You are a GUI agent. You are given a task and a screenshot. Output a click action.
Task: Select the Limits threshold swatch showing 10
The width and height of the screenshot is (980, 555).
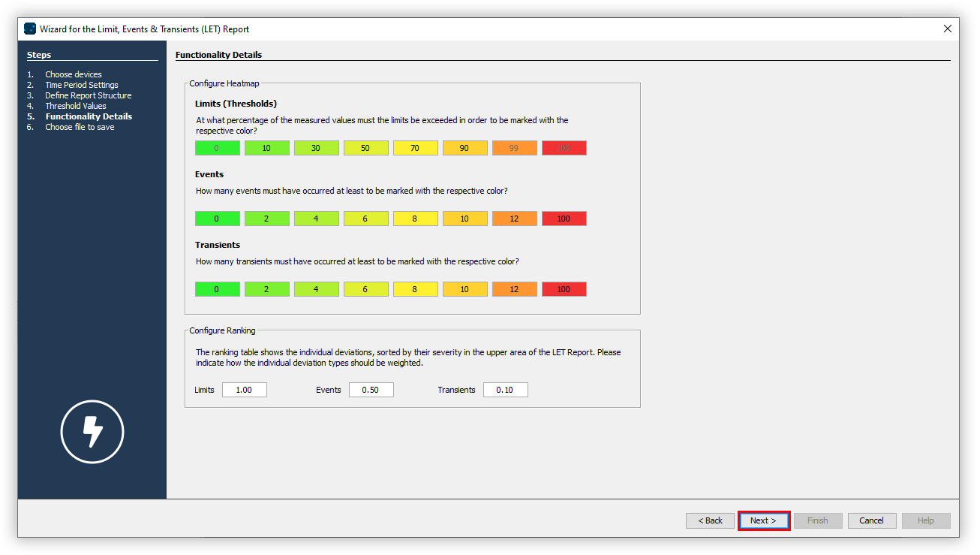pos(266,148)
